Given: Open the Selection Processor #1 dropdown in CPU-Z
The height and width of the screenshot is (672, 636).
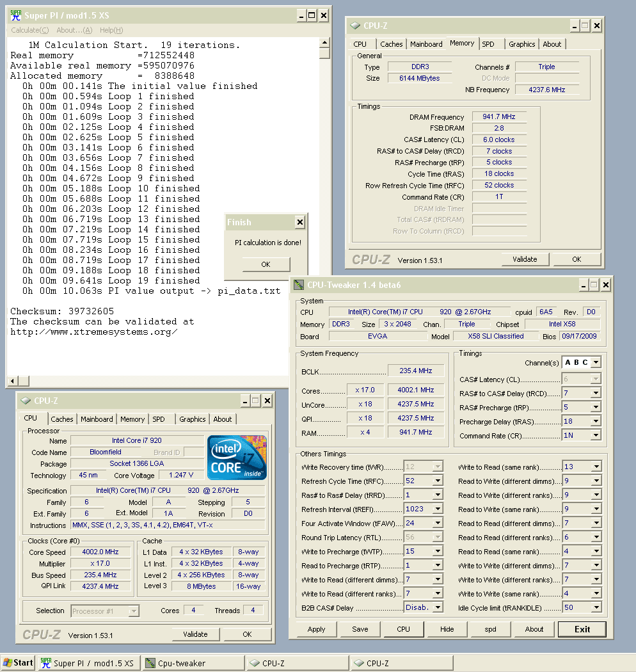Looking at the screenshot, I should tap(134, 611).
